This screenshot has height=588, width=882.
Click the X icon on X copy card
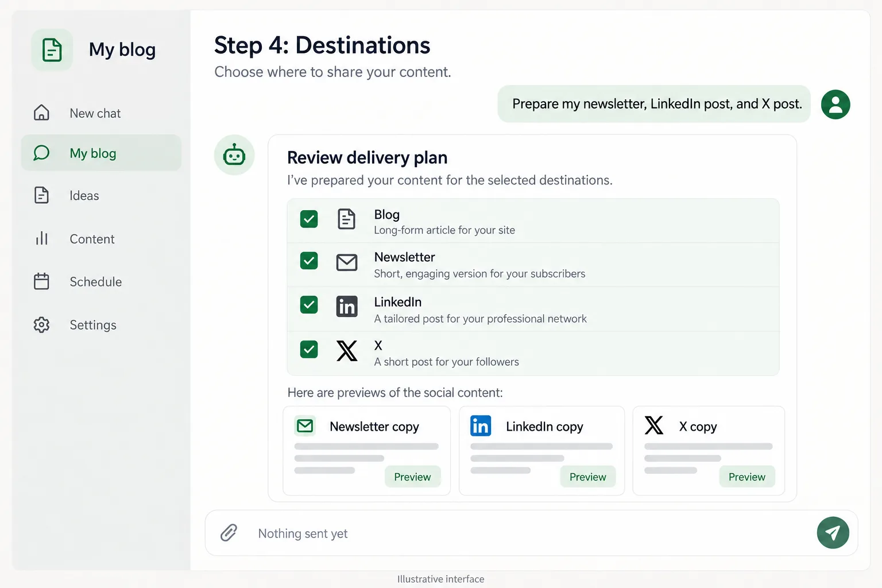[x=654, y=425]
